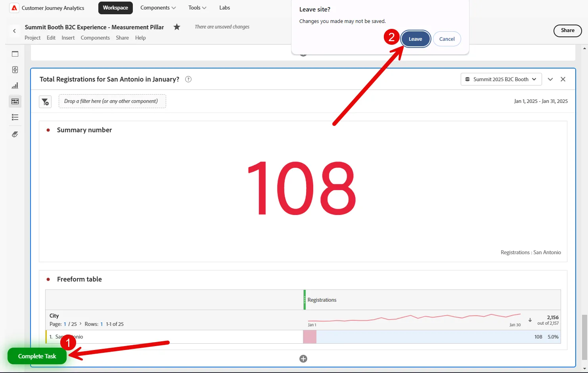Click the red dot beside Freeform table
Image resolution: width=588 pixels, height=373 pixels.
[x=48, y=279]
